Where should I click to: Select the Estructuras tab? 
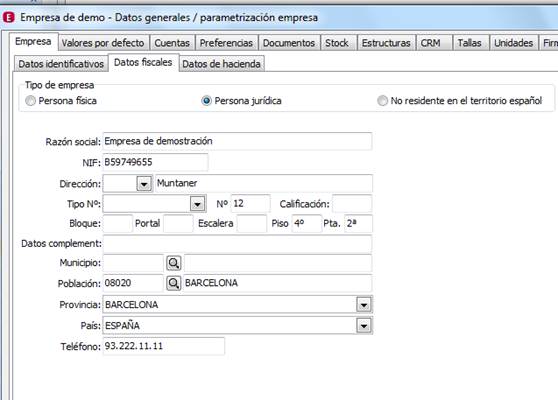click(386, 43)
